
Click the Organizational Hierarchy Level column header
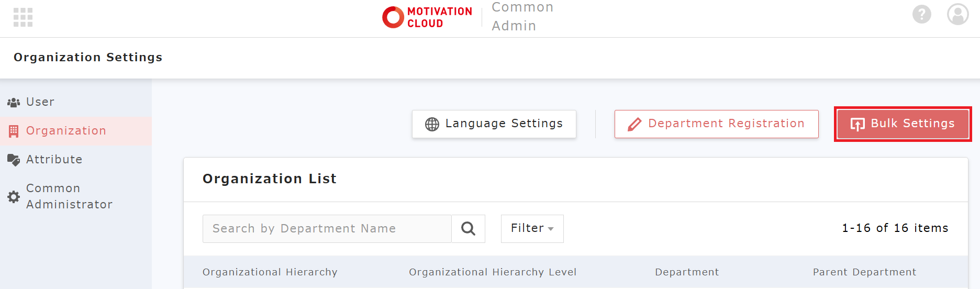tap(493, 272)
